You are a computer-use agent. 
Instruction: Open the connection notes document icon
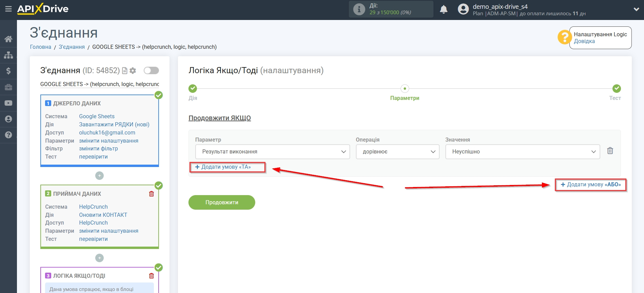click(124, 70)
